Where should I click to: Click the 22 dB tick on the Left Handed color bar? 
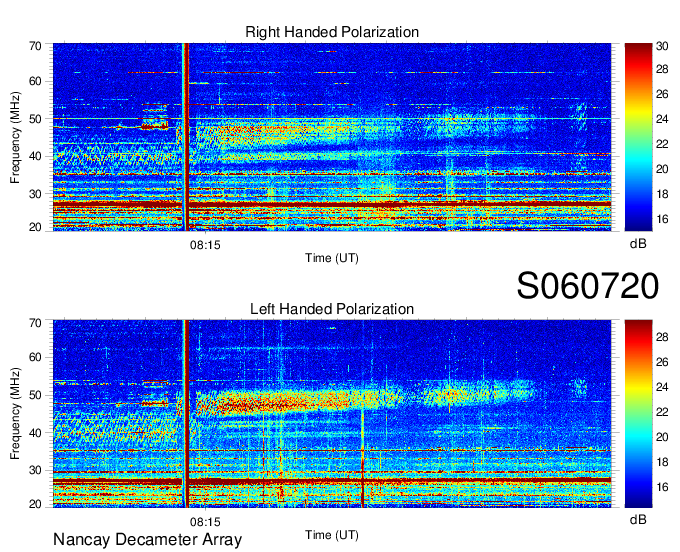662,412
